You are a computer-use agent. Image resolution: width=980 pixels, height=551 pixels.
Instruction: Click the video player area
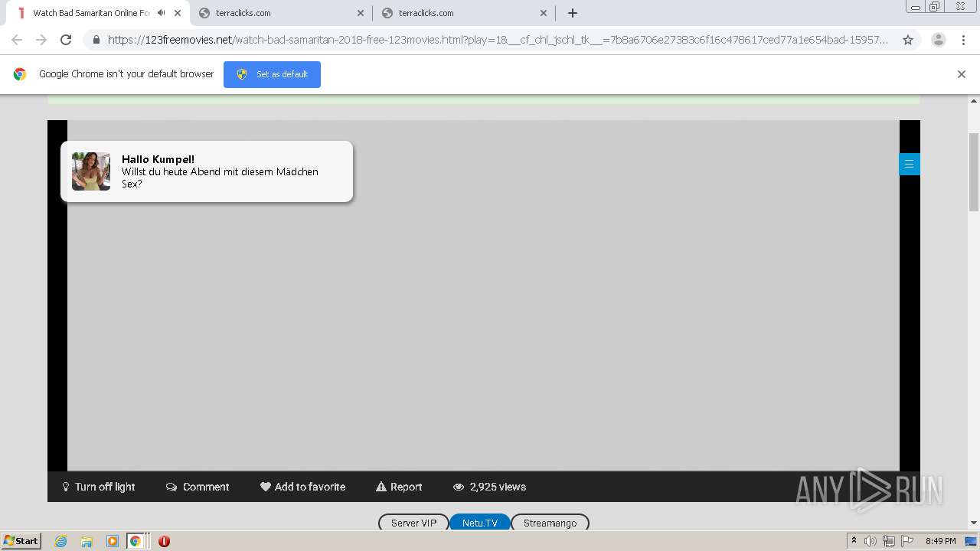(x=483, y=295)
